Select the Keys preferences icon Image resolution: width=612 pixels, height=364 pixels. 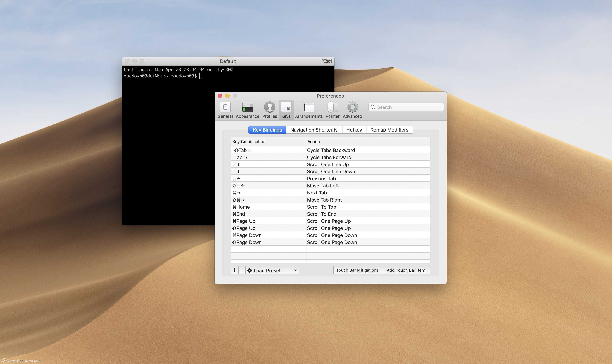coord(286,110)
